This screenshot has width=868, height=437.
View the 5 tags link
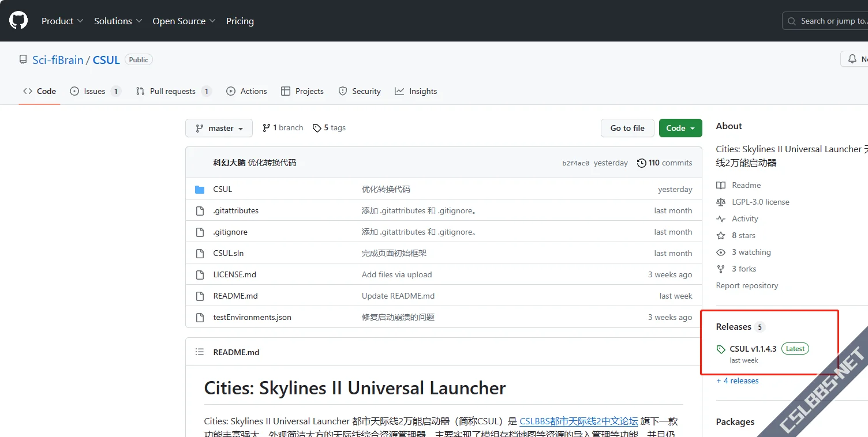(329, 128)
